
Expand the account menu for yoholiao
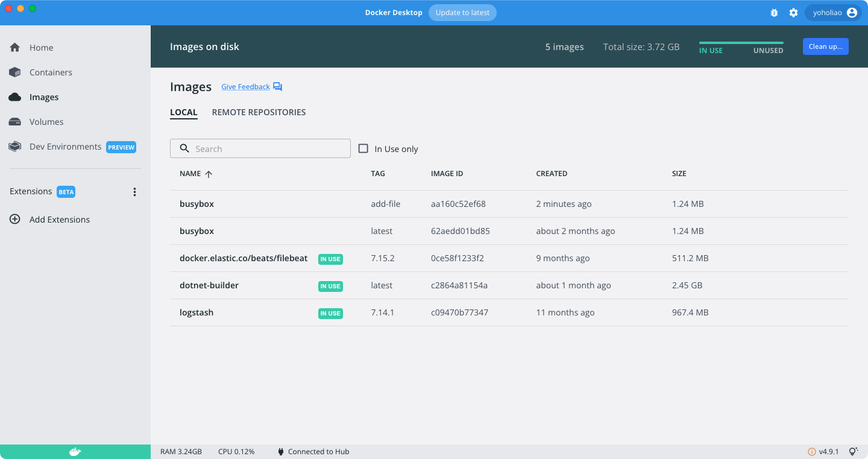[x=833, y=12]
